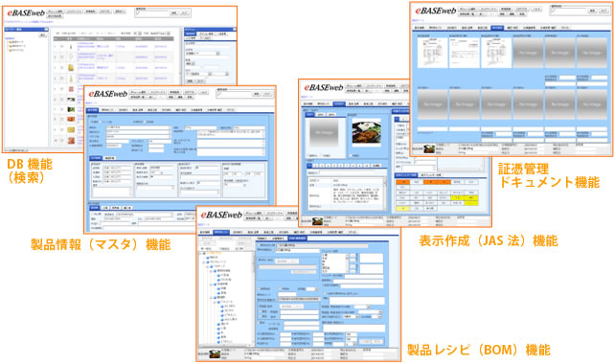Click the bento icon in BOM window footer
Viewport: 614px width, 364px height.
pos(215,353)
